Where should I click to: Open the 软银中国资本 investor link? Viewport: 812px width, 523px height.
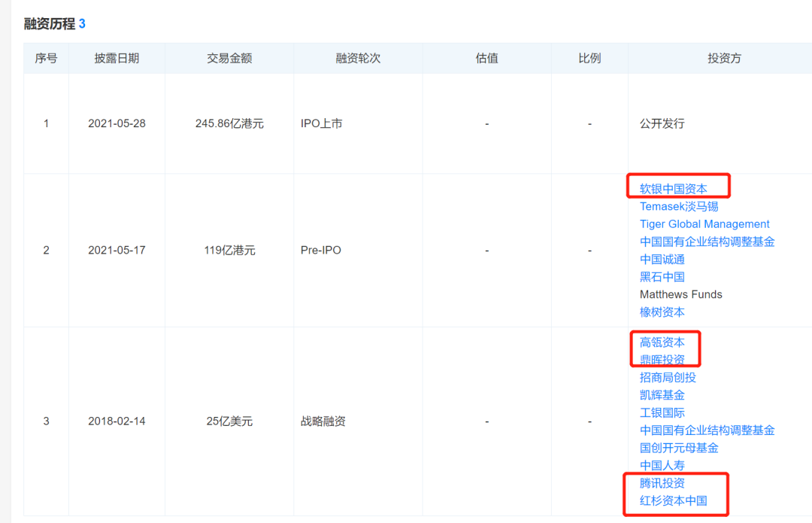click(673, 189)
